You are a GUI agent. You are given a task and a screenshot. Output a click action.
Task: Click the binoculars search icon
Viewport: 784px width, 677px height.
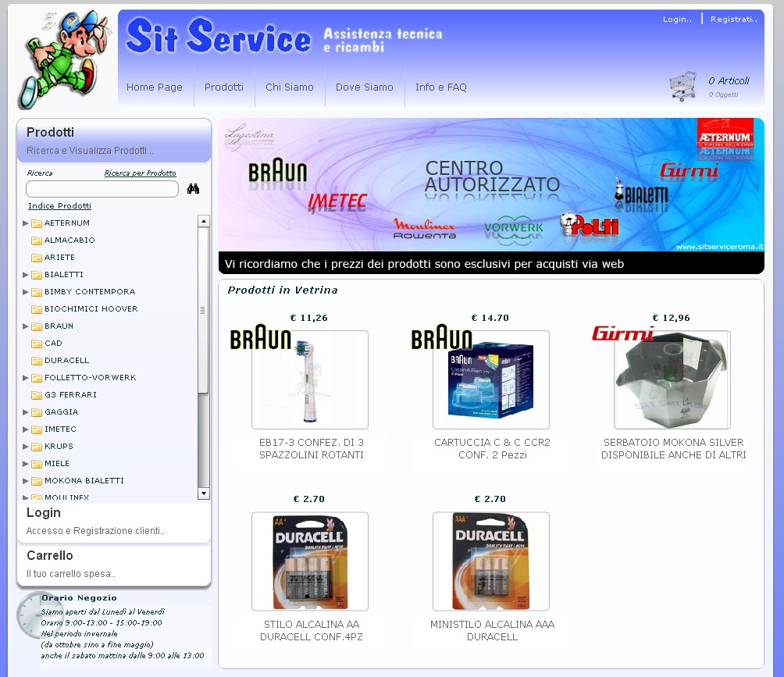click(193, 189)
